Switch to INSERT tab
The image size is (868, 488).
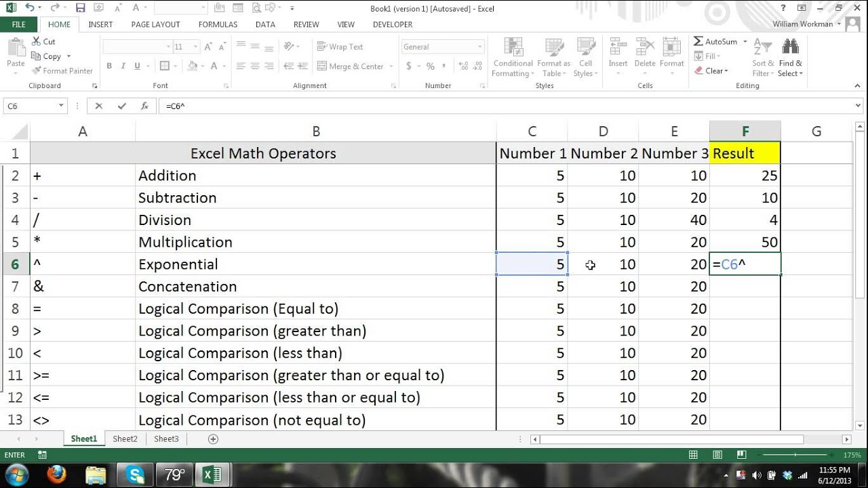(x=100, y=24)
